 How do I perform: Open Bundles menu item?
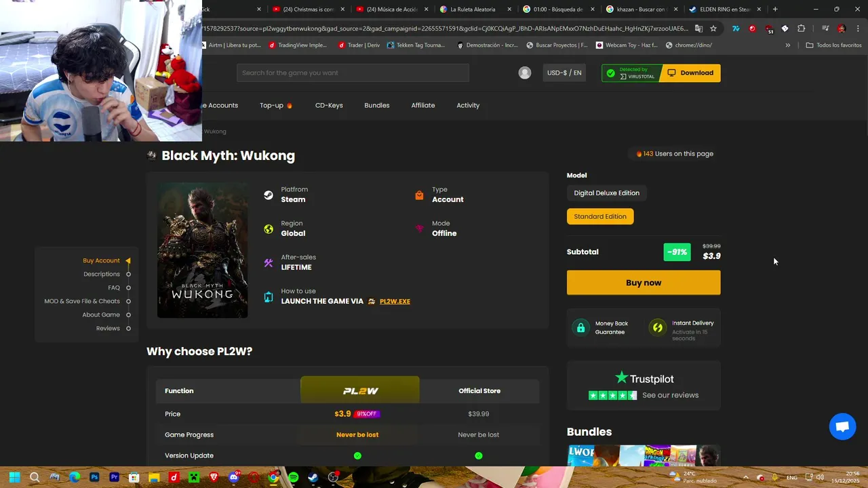(377, 105)
